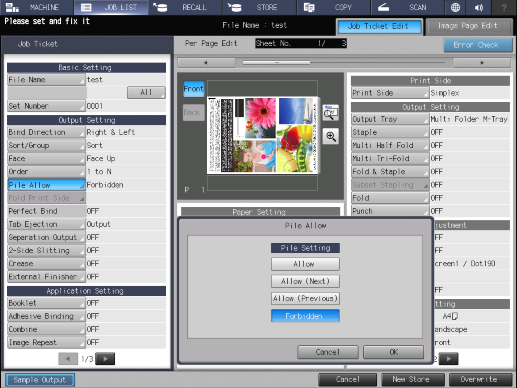The width and height of the screenshot is (517, 388).
Task: Open the JOB LIST tab
Action: tap(111, 7)
